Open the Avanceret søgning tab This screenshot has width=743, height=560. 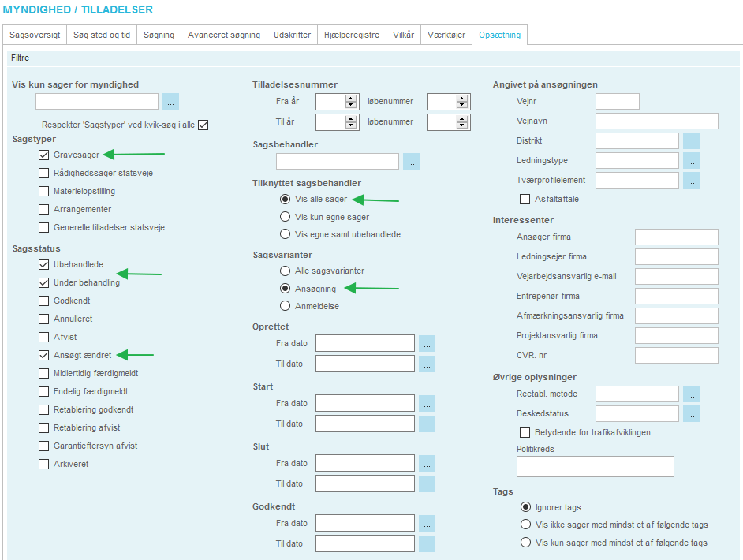[223, 35]
